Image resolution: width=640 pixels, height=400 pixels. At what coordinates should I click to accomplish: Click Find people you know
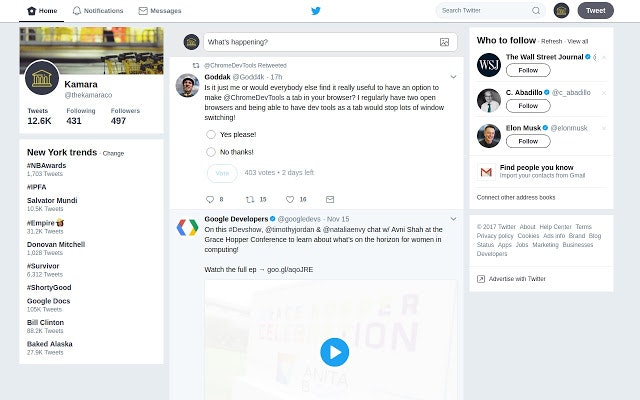coord(536,167)
